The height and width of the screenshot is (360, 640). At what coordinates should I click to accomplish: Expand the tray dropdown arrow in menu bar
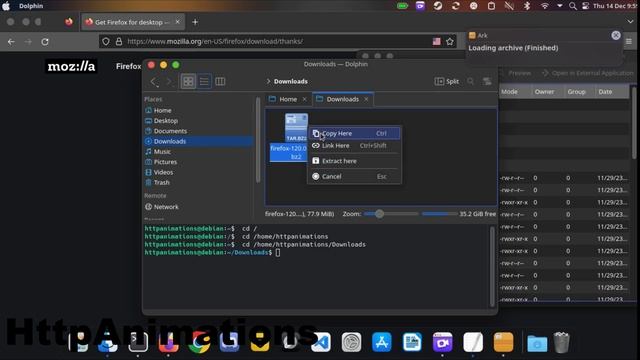coord(560,6)
